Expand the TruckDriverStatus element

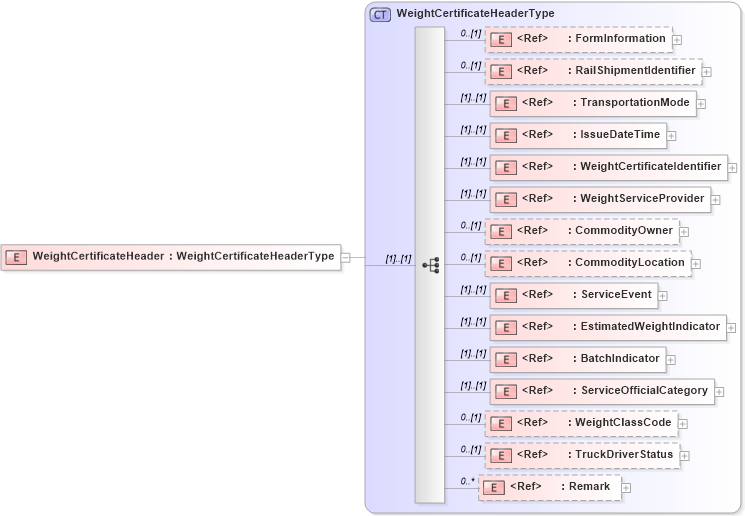(684, 456)
